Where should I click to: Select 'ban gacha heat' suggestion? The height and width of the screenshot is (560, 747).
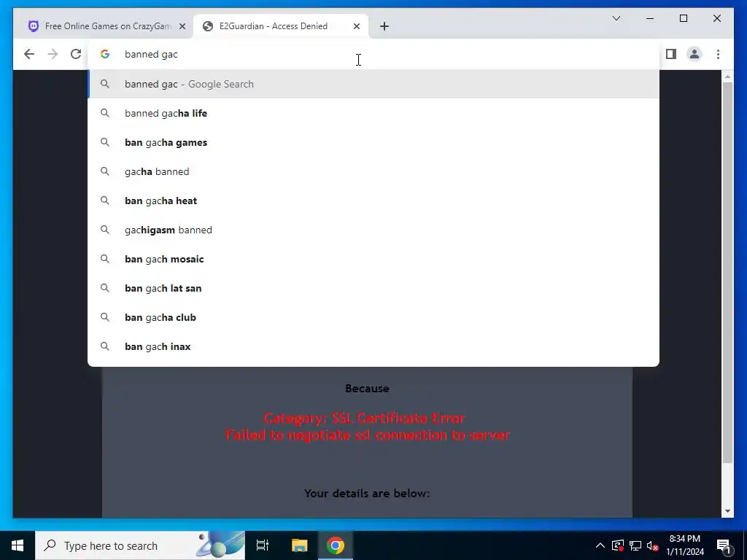pos(373,201)
